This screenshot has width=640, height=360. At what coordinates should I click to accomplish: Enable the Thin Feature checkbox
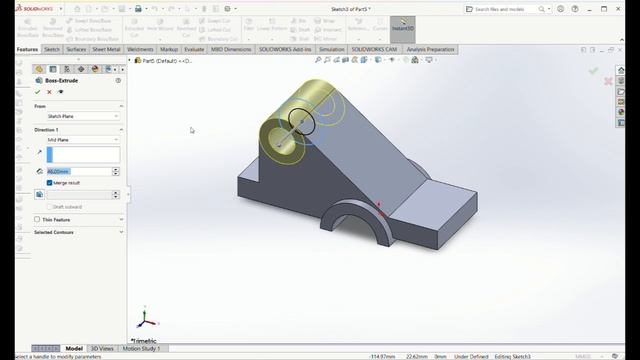[37, 220]
